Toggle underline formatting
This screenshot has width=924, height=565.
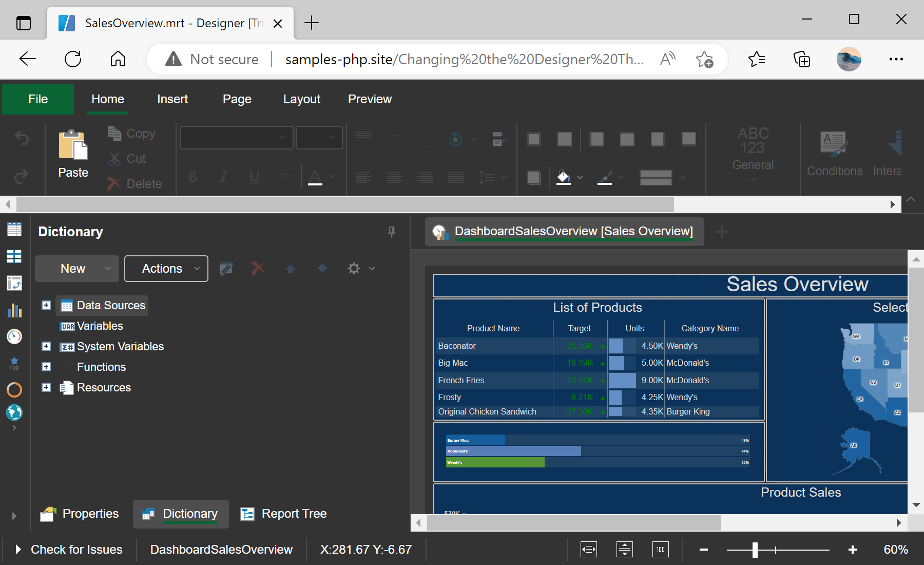click(x=254, y=177)
